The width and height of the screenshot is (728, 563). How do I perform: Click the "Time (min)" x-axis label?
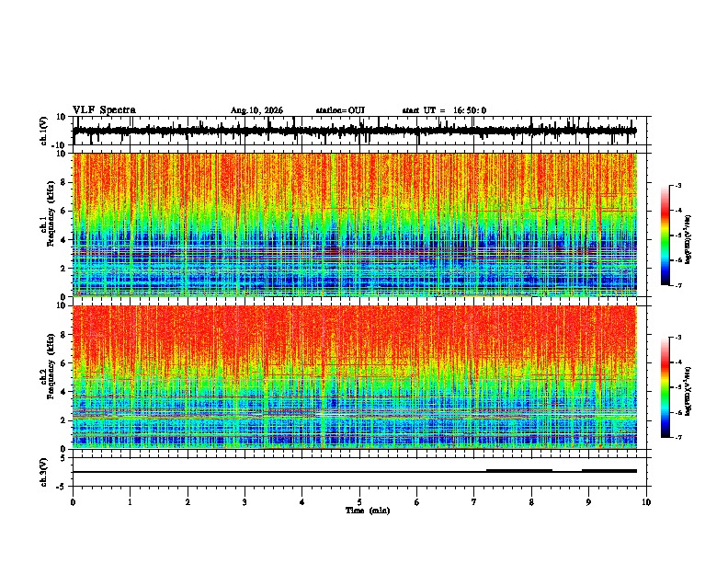368,511
